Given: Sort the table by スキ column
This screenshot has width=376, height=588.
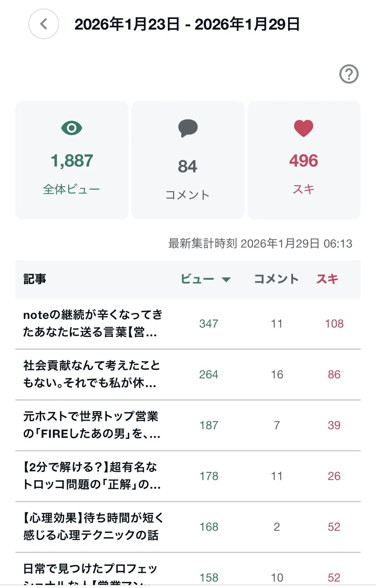Looking at the screenshot, I should click(x=327, y=279).
